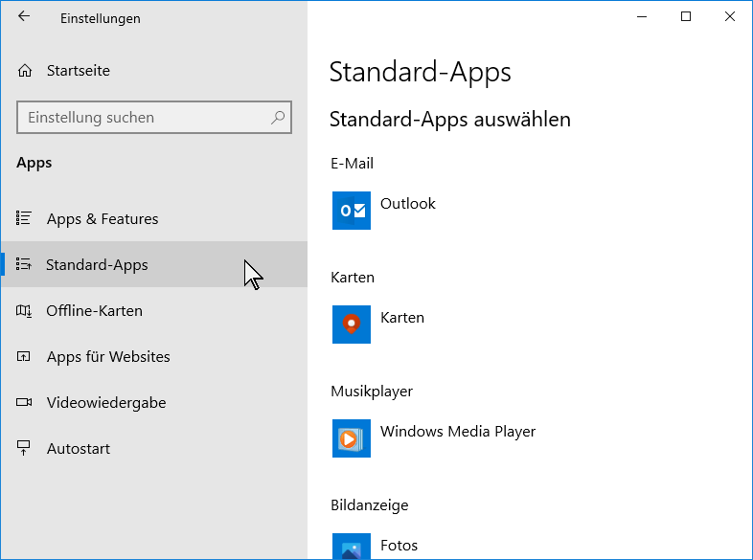This screenshot has width=753, height=560.
Task: Open Apps für Websites page
Action: [154, 356]
